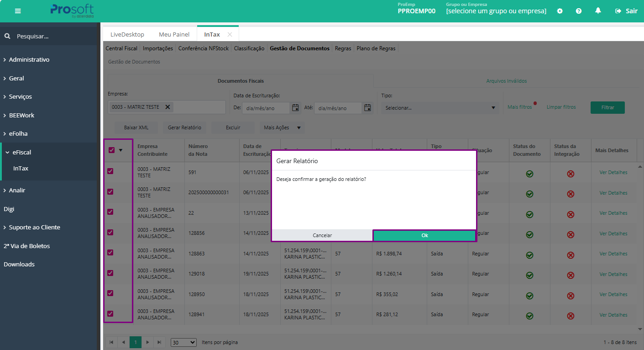
Task: Uncheck the row for note 591
Action: pos(110,171)
